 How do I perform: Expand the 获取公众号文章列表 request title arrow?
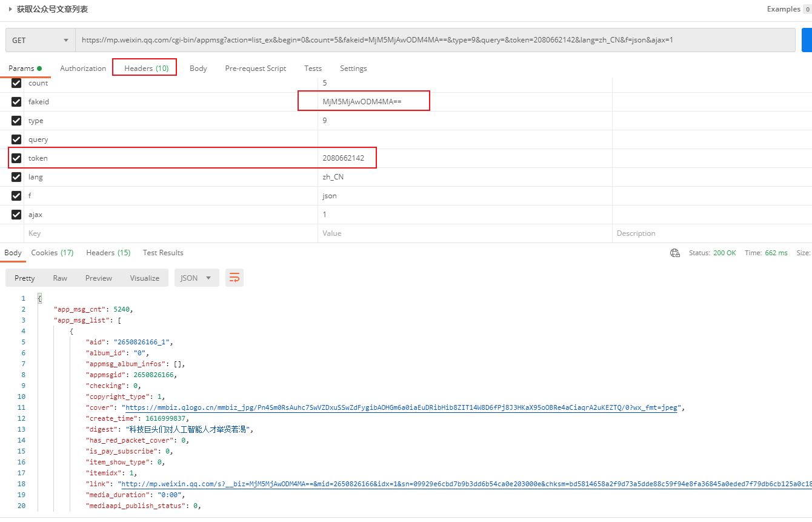(x=10, y=9)
